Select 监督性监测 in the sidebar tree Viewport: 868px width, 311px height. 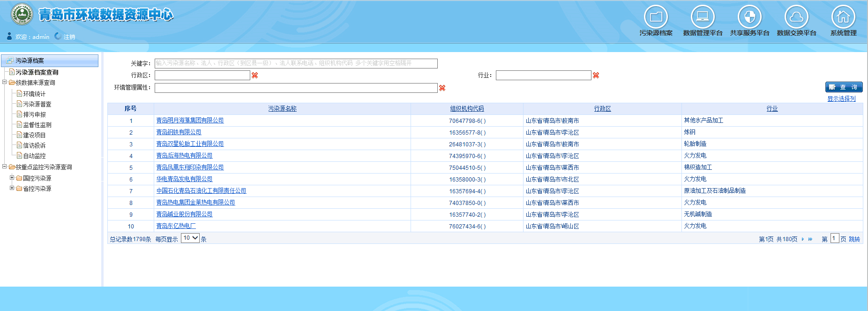tap(37, 125)
